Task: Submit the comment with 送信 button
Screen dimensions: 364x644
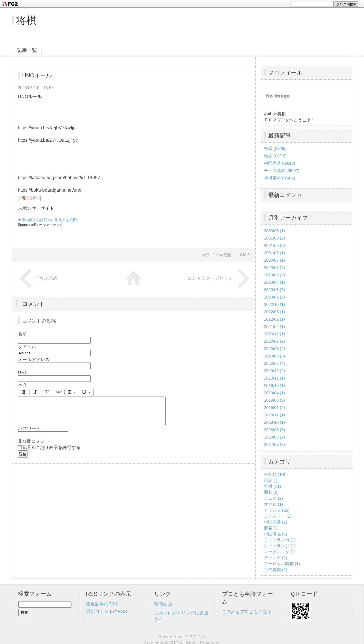Action: pos(23,454)
